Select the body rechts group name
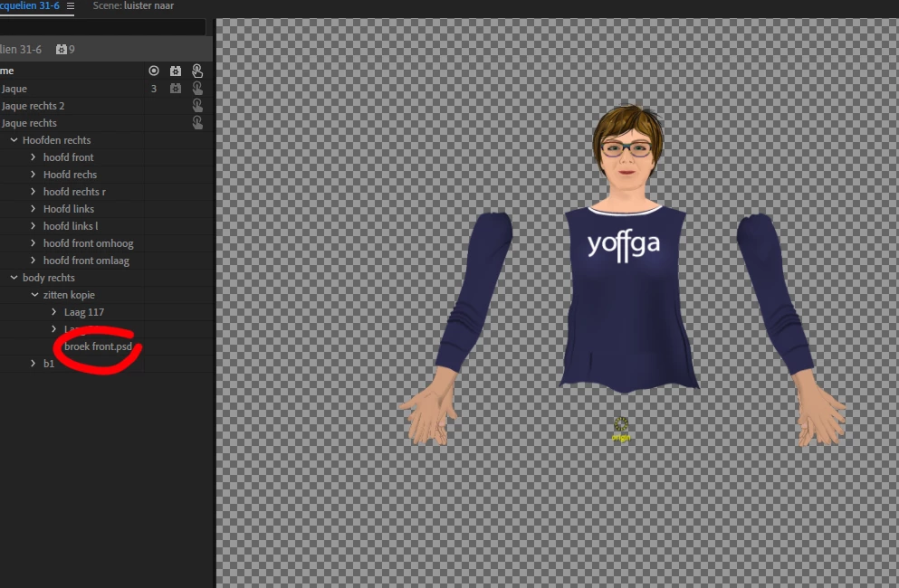The height and width of the screenshot is (588, 899). coord(49,278)
